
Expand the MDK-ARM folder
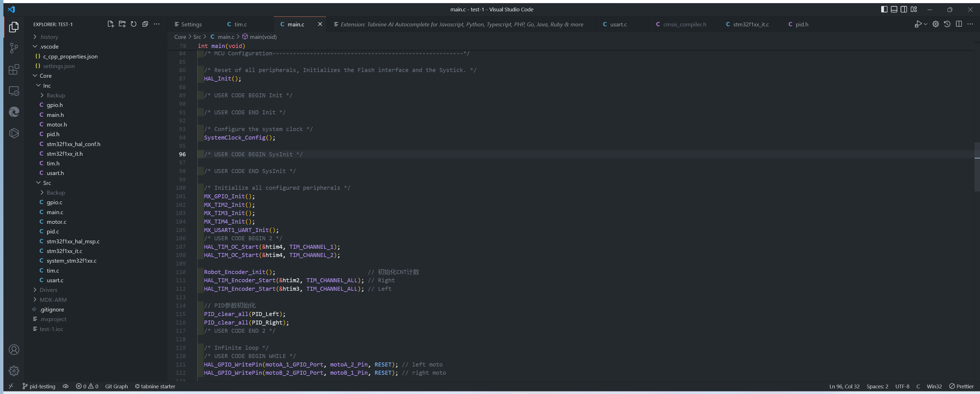pyautogui.click(x=97, y=300)
